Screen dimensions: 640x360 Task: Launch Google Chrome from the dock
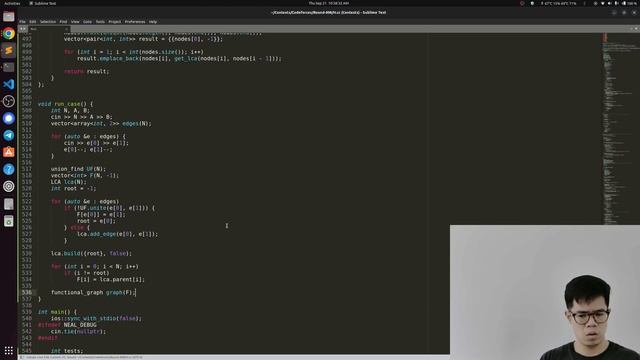click(x=9, y=33)
